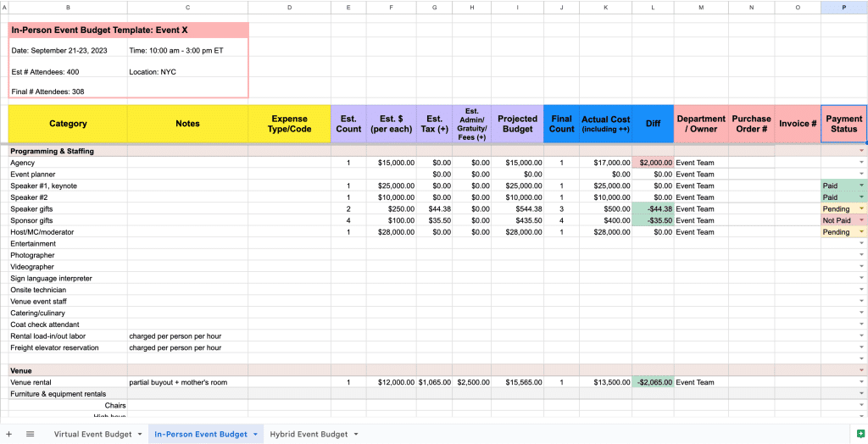
Task: Open payment status dropdown for Agency row
Action: 861,162
